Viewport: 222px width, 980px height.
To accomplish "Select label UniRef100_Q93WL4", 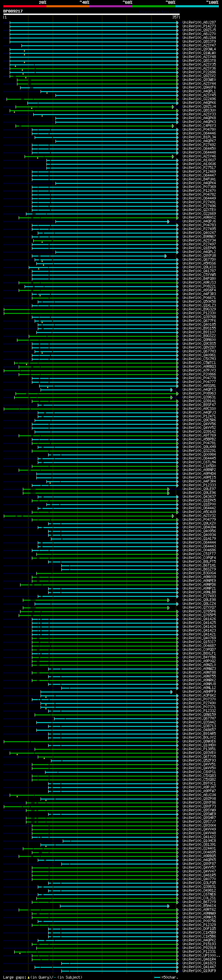I will [199, 49].
